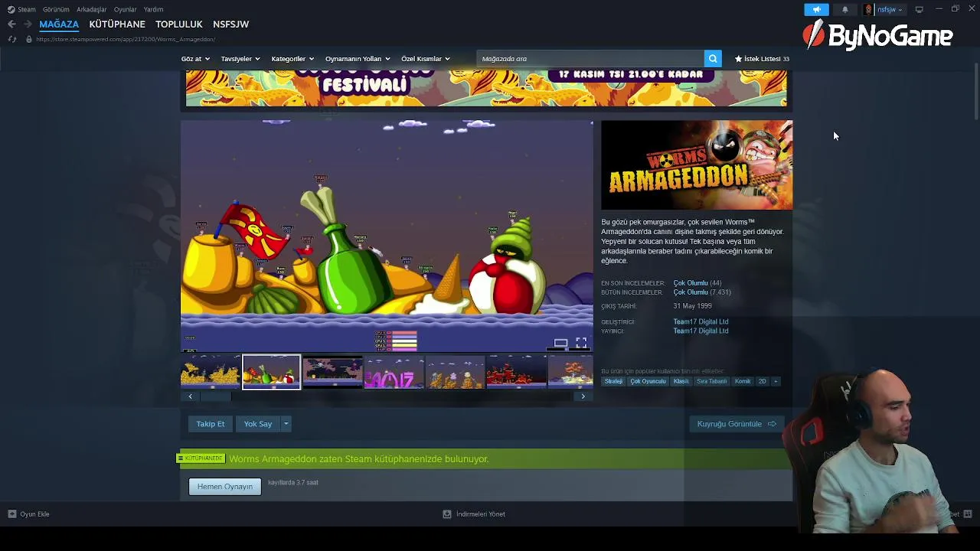The image size is (980, 551).
Task: Open notifications bell icon
Action: (844, 9)
